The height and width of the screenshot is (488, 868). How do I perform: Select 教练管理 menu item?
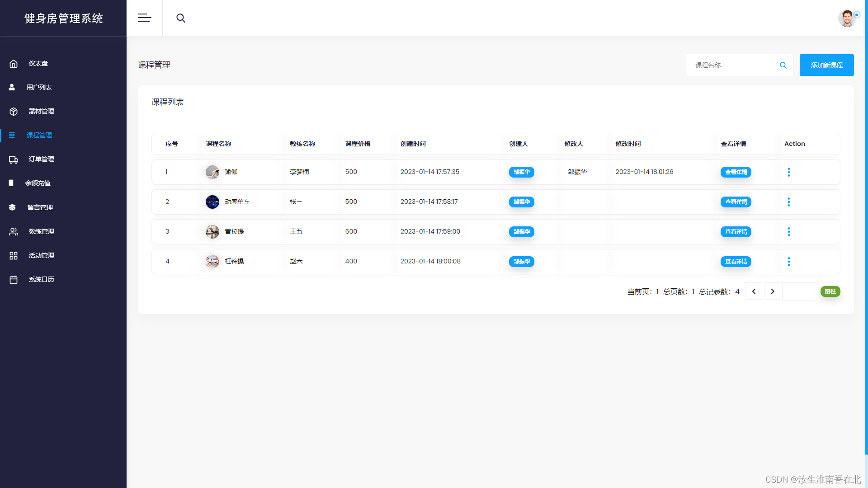41,232
